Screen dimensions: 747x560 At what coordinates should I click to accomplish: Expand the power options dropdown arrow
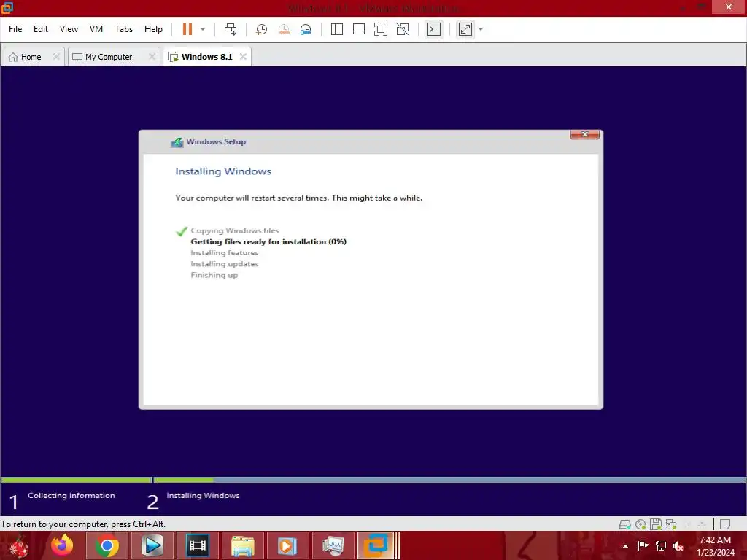(203, 29)
